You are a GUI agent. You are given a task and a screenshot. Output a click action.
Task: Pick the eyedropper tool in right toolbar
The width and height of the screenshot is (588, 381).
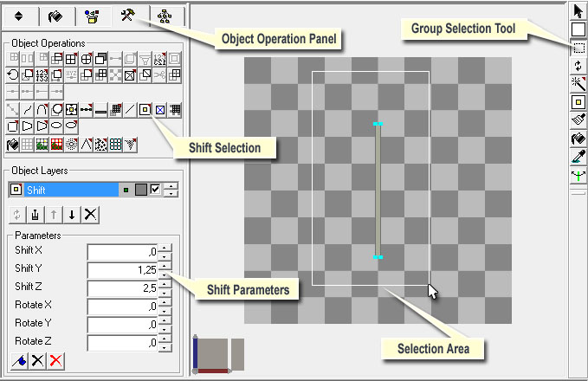578,156
